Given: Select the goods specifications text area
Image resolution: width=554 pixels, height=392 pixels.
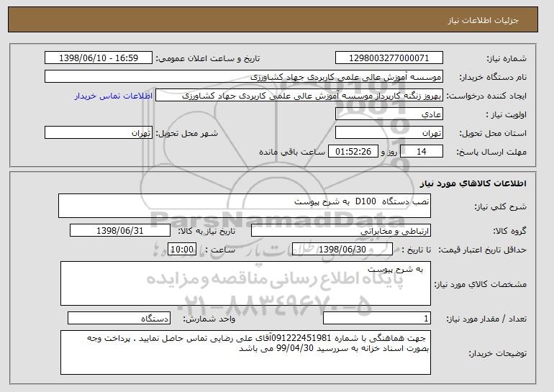Looking at the screenshot, I should [x=245, y=283].
